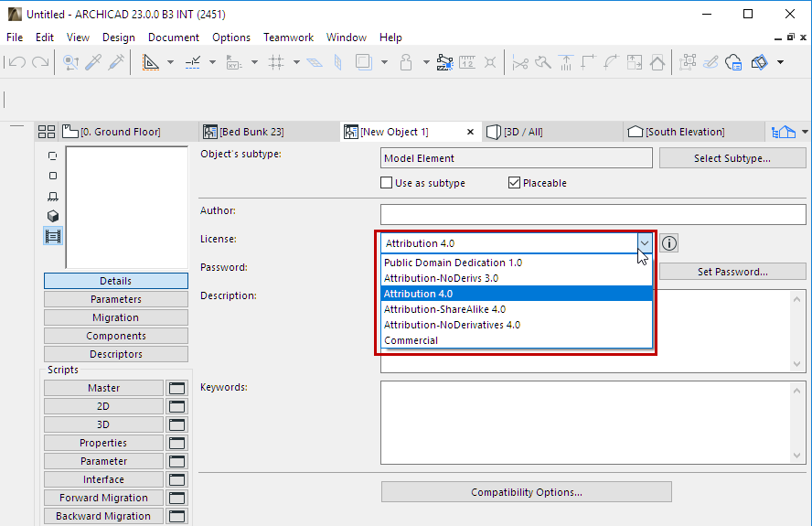Open the License info circle icon
812x526 pixels.
[x=669, y=243]
